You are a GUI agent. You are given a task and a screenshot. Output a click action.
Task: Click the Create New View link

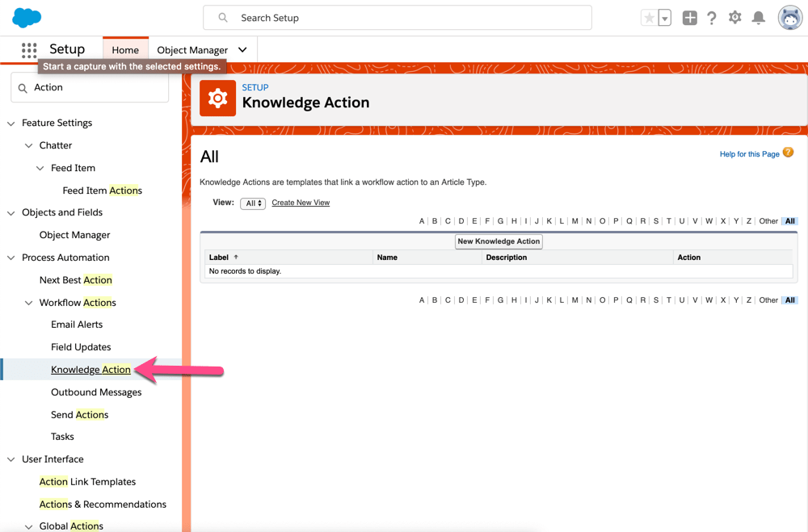(301, 203)
